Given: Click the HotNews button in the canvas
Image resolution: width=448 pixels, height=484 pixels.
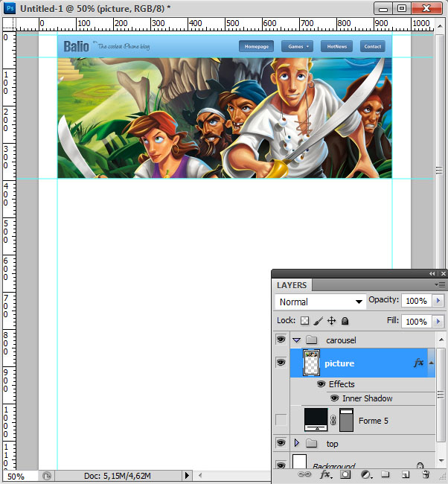Looking at the screenshot, I should 337,46.
